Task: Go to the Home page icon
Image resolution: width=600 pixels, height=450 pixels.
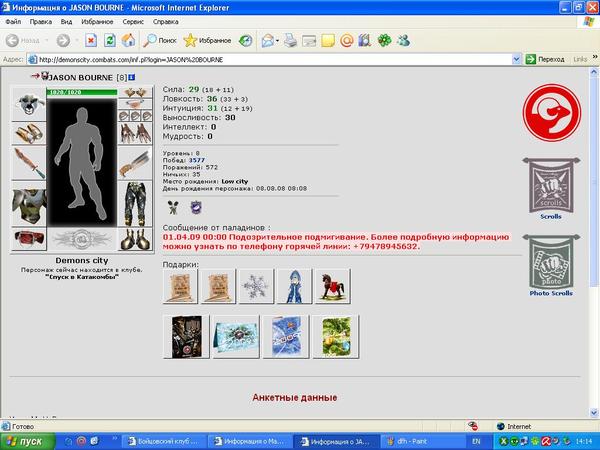Action: [x=129, y=40]
